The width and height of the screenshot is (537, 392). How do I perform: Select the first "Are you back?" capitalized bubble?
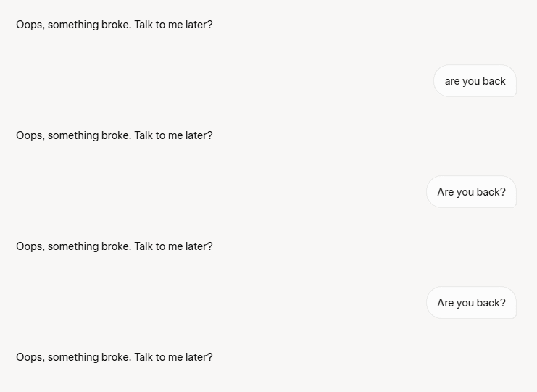pyautogui.click(x=471, y=192)
